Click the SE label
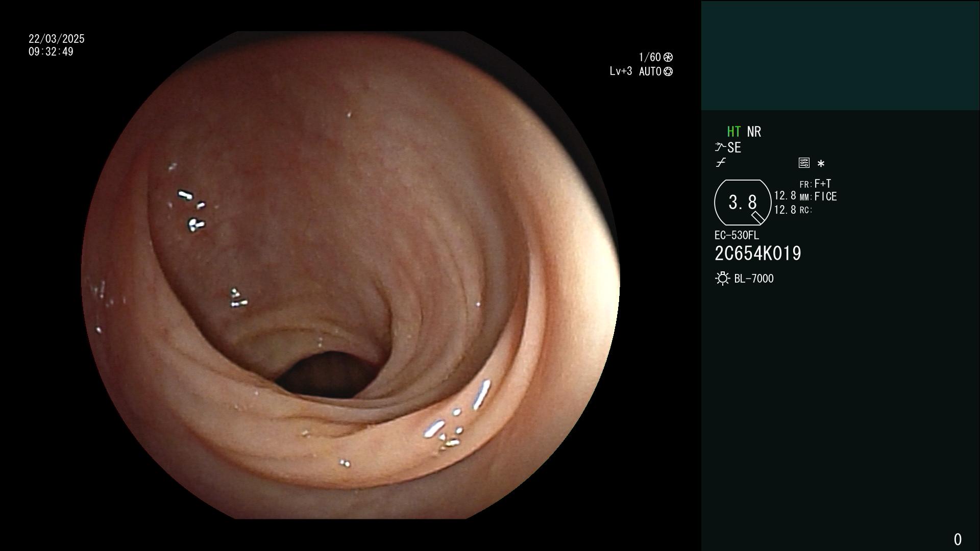The width and height of the screenshot is (980, 551). pos(734,147)
